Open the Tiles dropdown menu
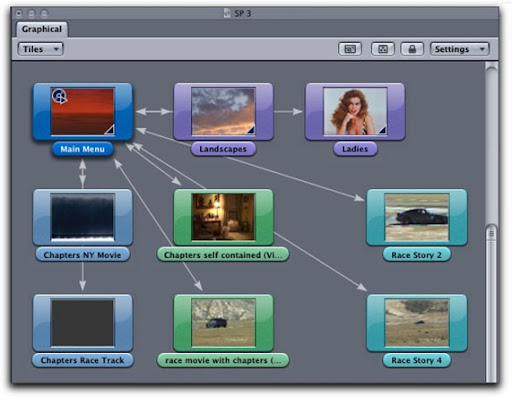Image resolution: width=512 pixels, height=397 pixels. (x=40, y=49)
